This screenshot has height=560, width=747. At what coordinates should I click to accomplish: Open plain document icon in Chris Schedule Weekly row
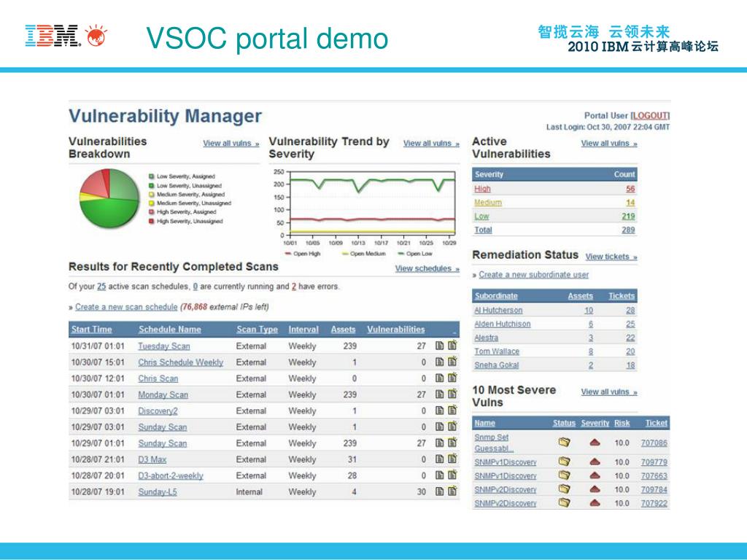pyautogui.click(x=439, y=362)
